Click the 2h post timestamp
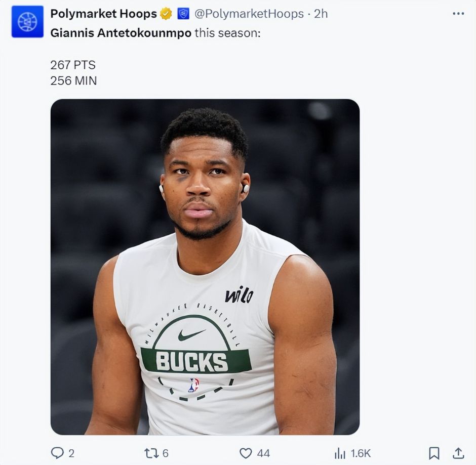The width and height of the screenshot is (476, 465). point(321,14)
